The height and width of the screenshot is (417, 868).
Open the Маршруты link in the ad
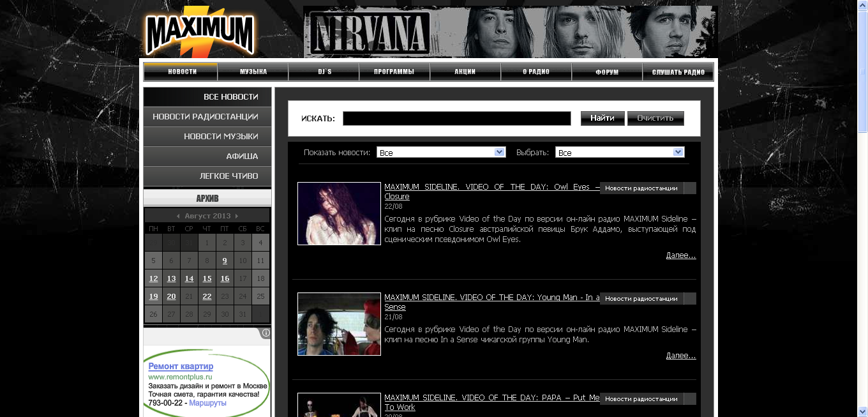207,403
